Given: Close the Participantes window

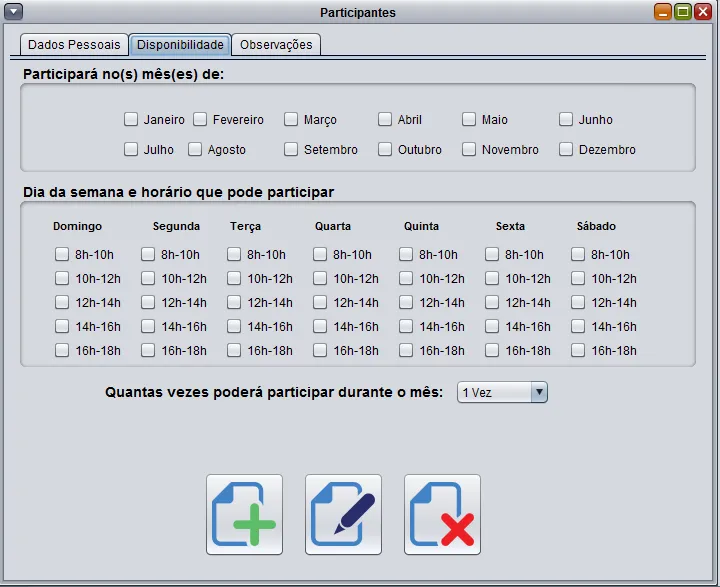Looking at the screenshot, I should point(703,11).
